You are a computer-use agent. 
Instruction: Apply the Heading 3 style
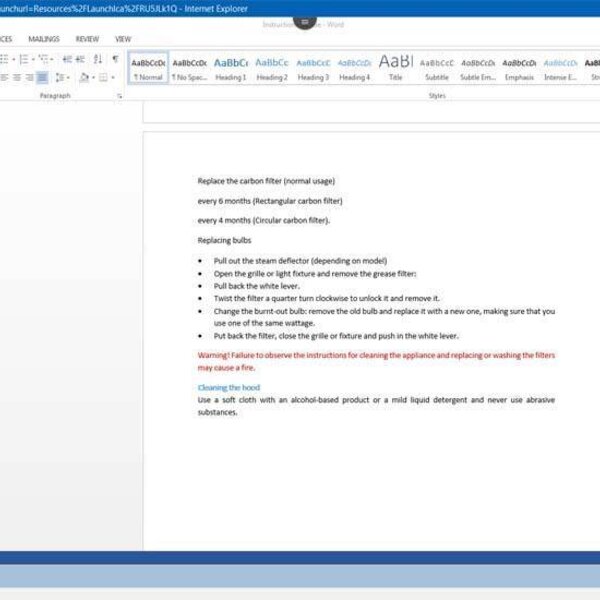pos(313,68)
